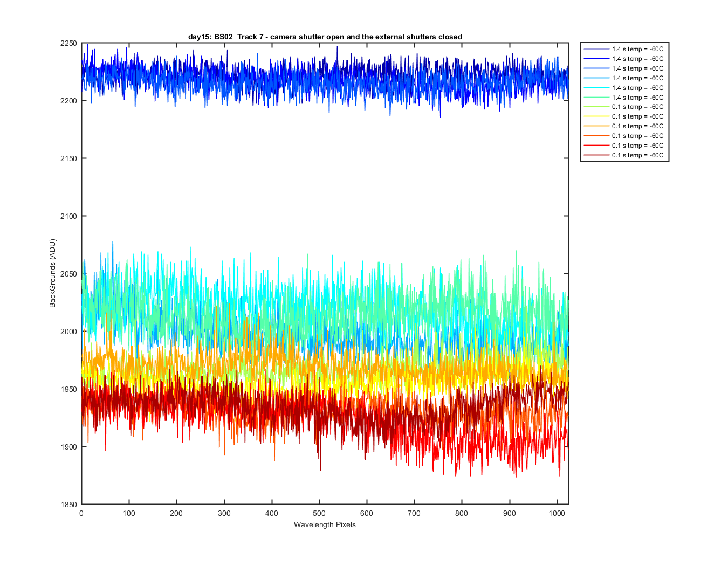Click the x-axis tick label 100

click(x=129, y=513)
